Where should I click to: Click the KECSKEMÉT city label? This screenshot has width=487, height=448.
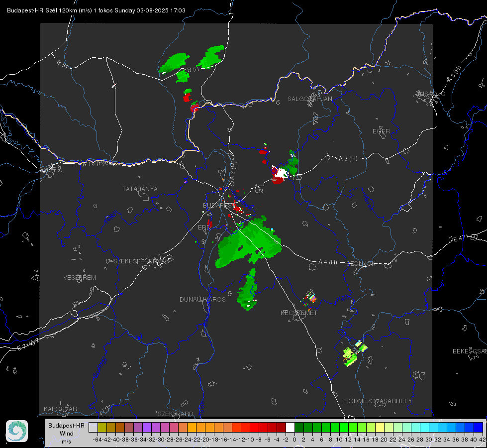(x=299, y=313)
